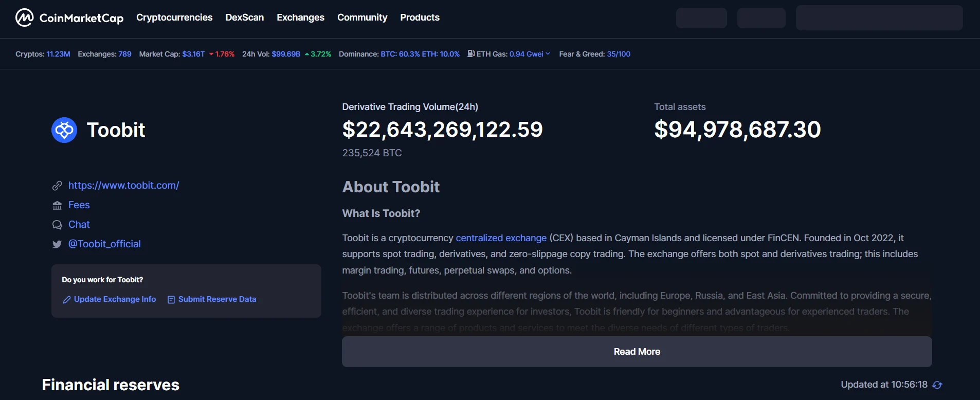Screen dimensions: 980x400
Task: Click the Fear & Greed index value
Action: (619, 54)
